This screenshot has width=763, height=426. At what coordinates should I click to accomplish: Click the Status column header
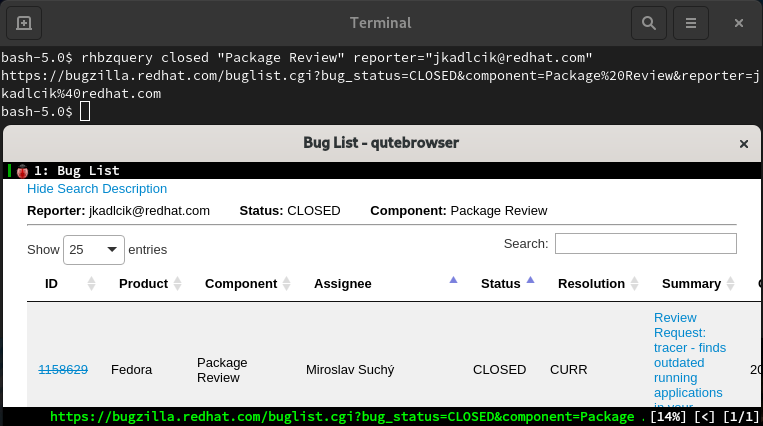pyautogui.click(x=501, y=284)
